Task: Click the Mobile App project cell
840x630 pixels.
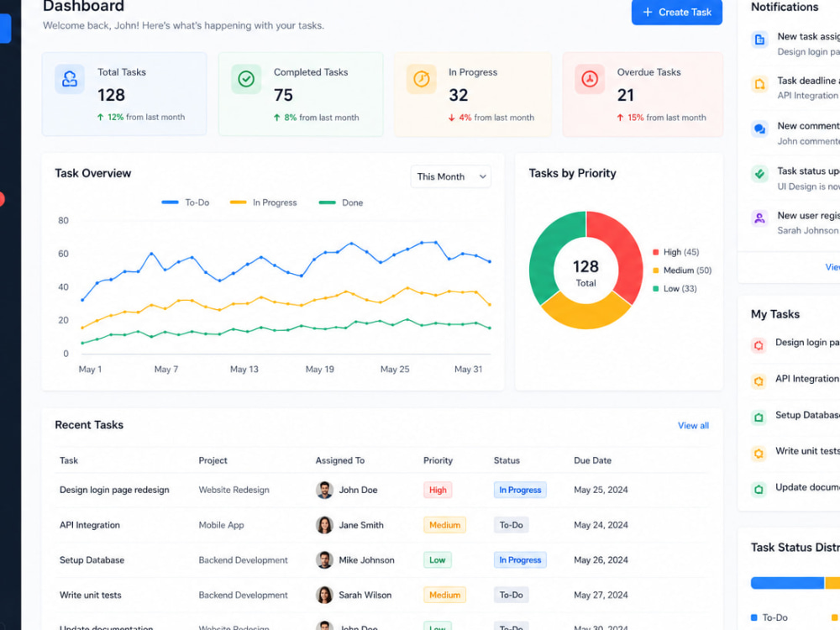Action: (221, 525)
